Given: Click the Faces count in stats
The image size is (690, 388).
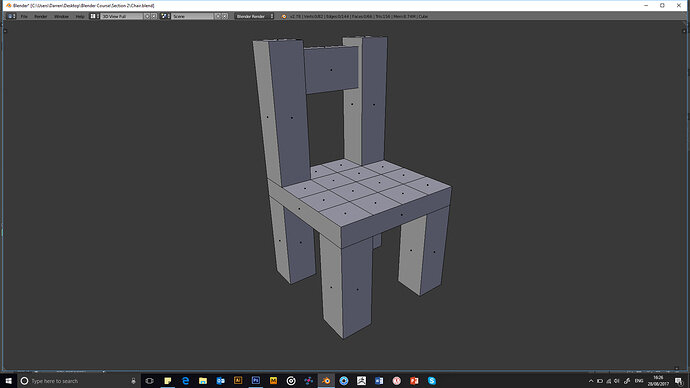Looking at the screenshot, I should (363, 16).
